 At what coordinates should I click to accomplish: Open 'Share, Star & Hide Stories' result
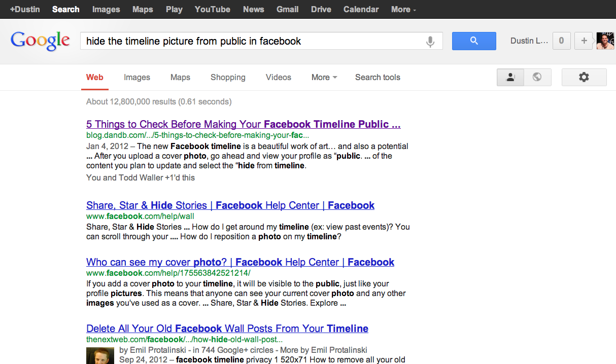click(230, 205)
